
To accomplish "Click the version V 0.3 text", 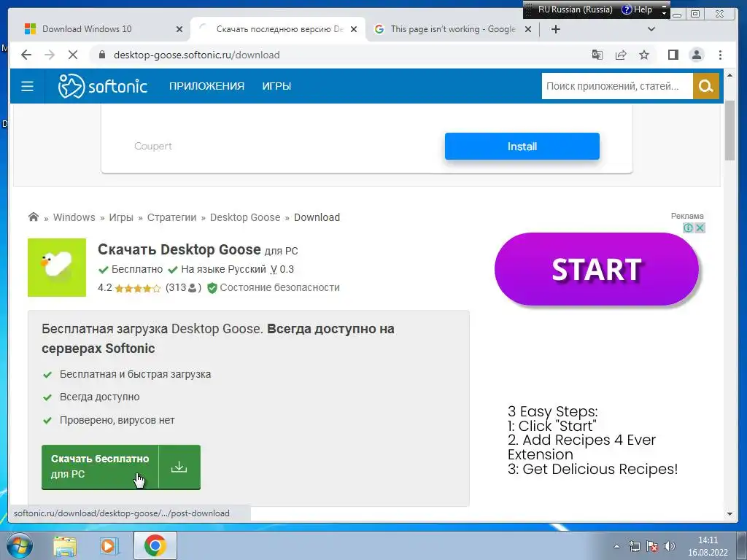I will coord(282,269).
